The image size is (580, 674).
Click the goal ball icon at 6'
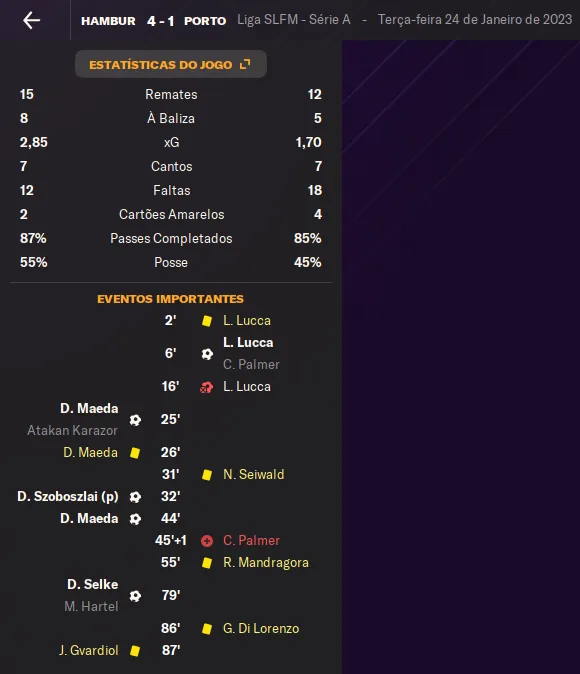207,354
